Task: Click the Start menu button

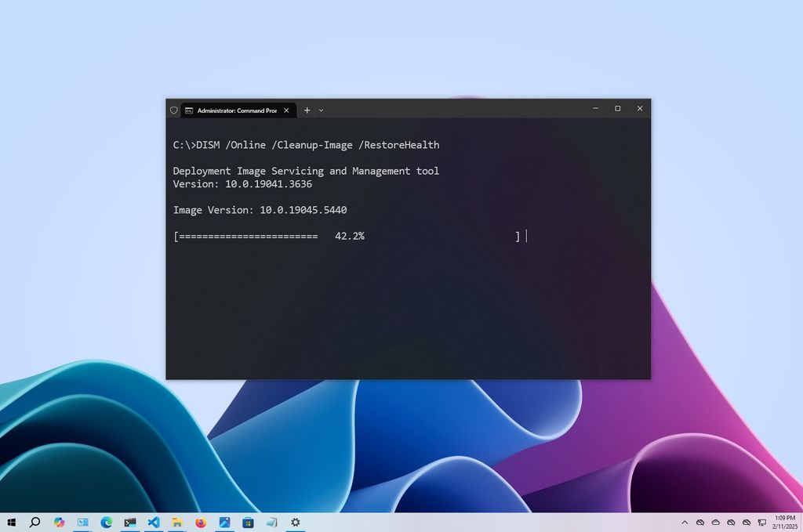Action: point(13,523)
